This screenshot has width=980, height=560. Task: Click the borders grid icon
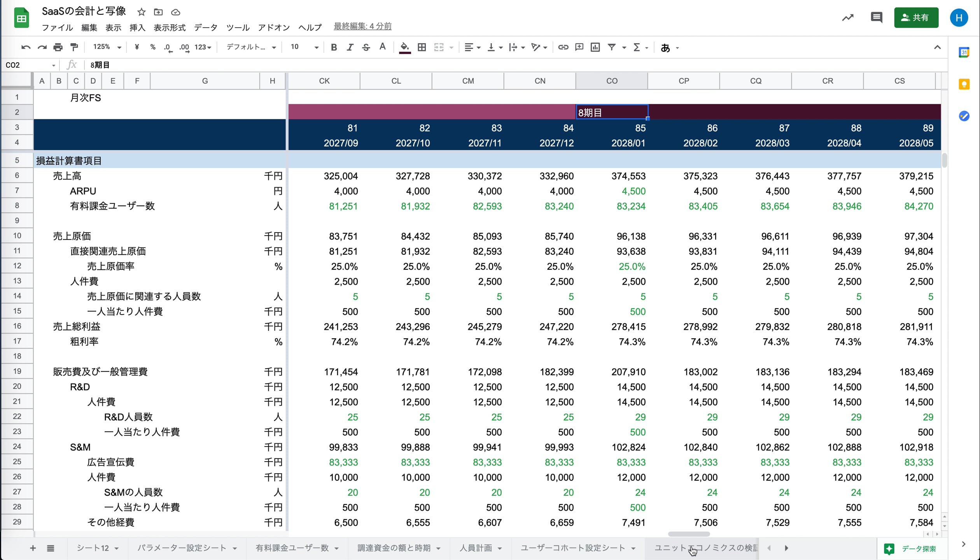click(422, 47)
